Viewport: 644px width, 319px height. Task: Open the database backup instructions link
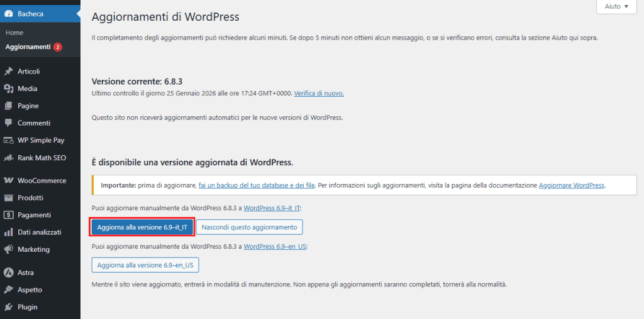coord(257,185)
